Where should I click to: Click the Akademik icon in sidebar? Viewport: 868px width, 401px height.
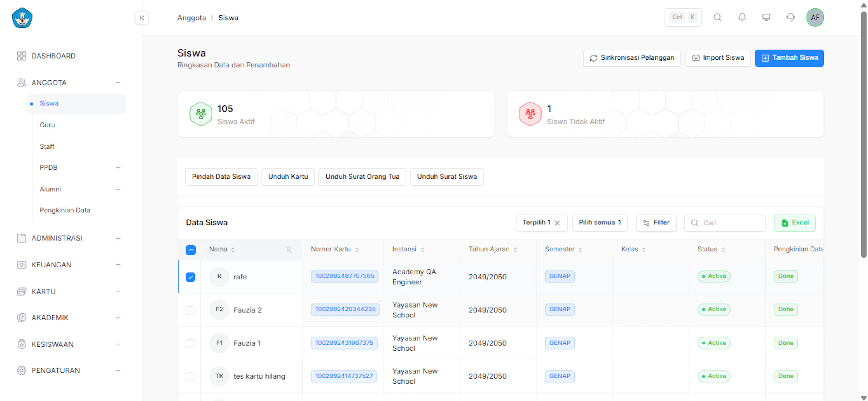click(x=21, y=318)
